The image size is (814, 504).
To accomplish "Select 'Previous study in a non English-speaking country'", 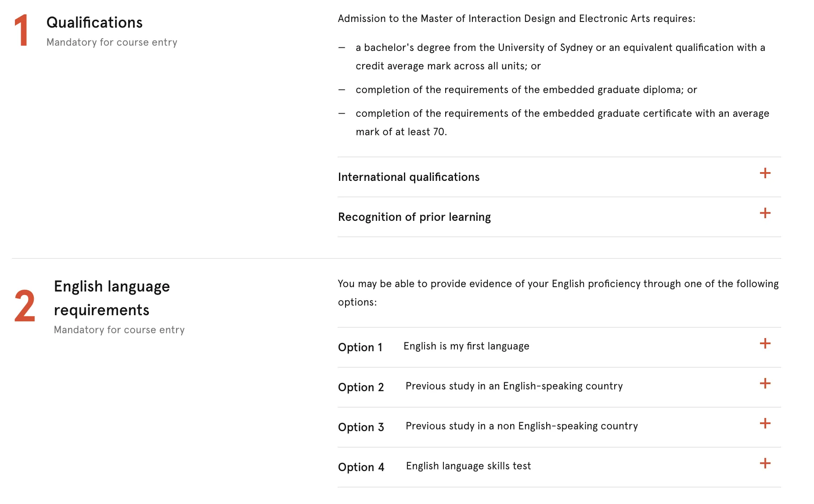I will coord(522,426).
